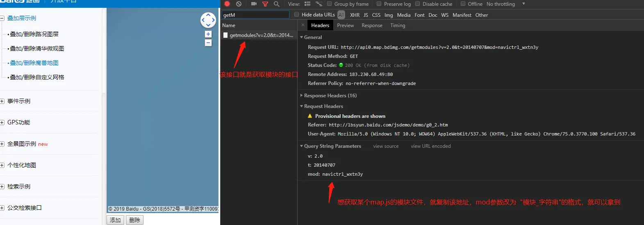Filter requests by Doc

coord(433,15)
